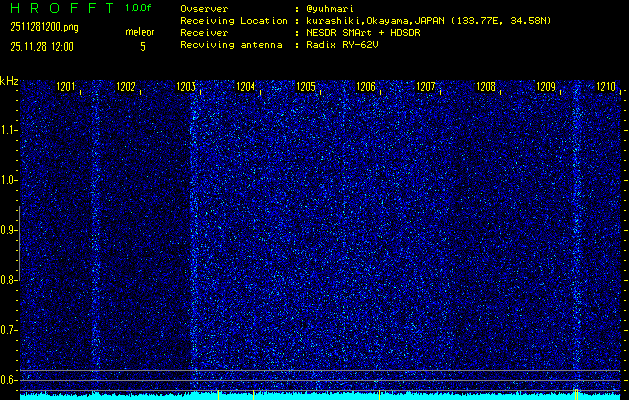The width and height of the screenshot is (629, 400).
Task: Select the version label 1.0.0f
Action: (138, 8)
